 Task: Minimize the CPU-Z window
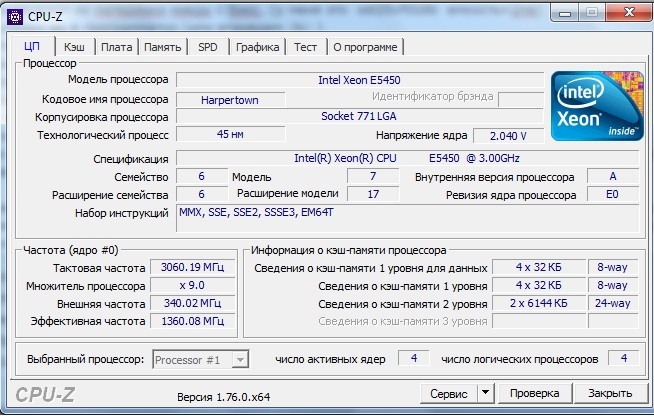point(565,13)
